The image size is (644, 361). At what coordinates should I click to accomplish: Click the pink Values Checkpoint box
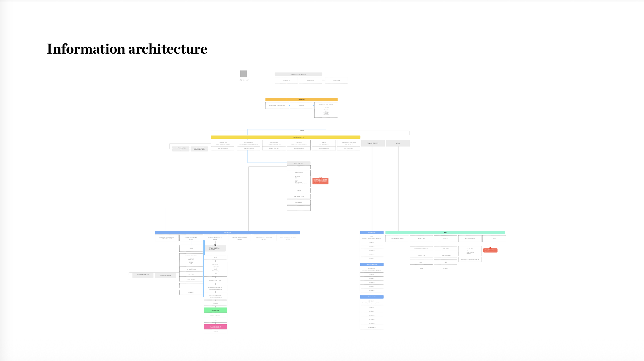coord(215,327)
